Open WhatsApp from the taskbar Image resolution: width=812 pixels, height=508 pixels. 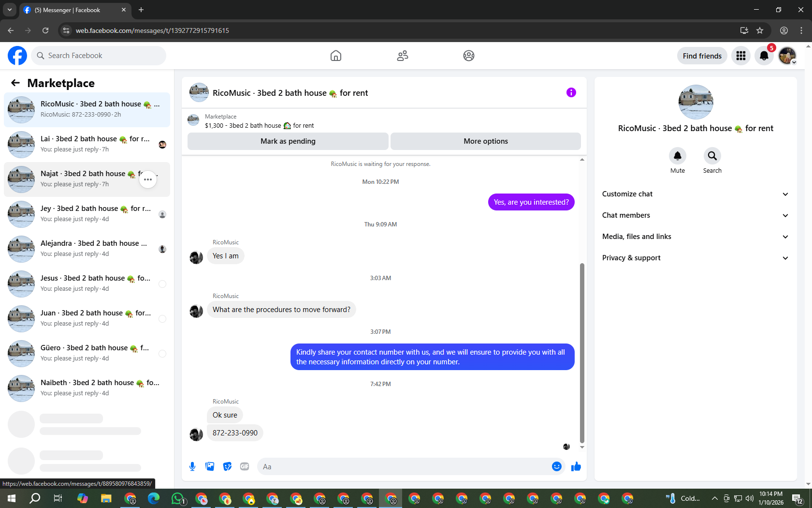click(x=178, y=498)
